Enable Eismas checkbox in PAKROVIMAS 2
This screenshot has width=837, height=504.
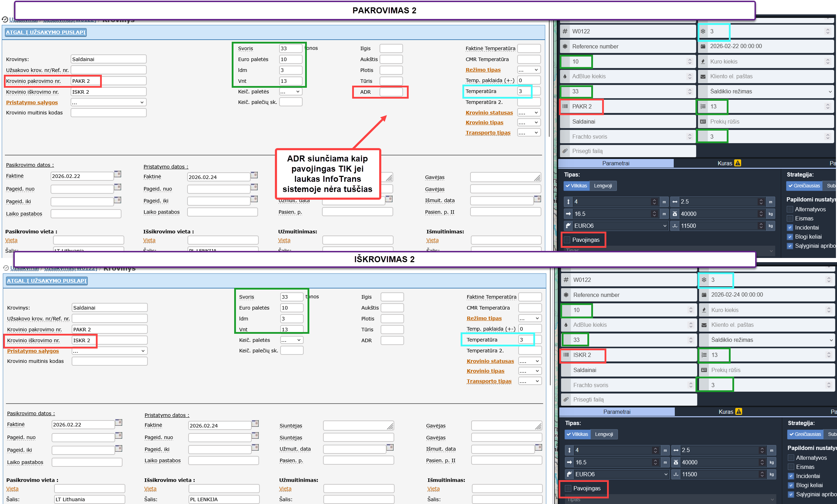click(790, 218)
